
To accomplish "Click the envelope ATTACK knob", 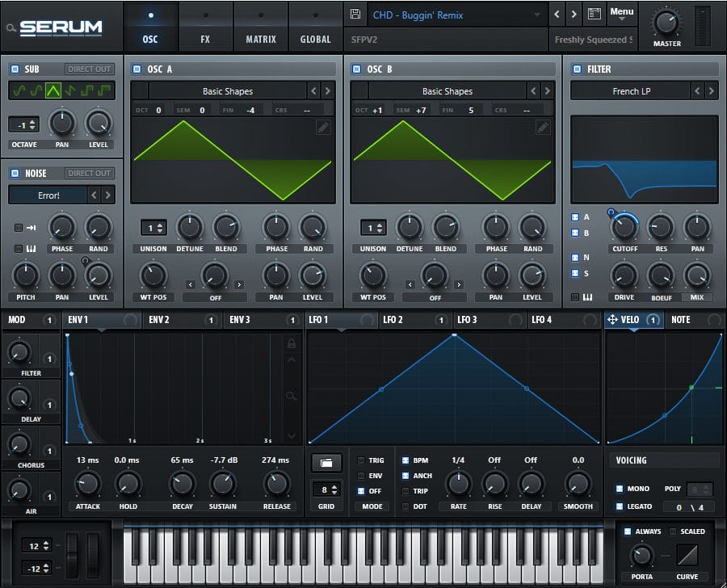I will click(87, 484).
